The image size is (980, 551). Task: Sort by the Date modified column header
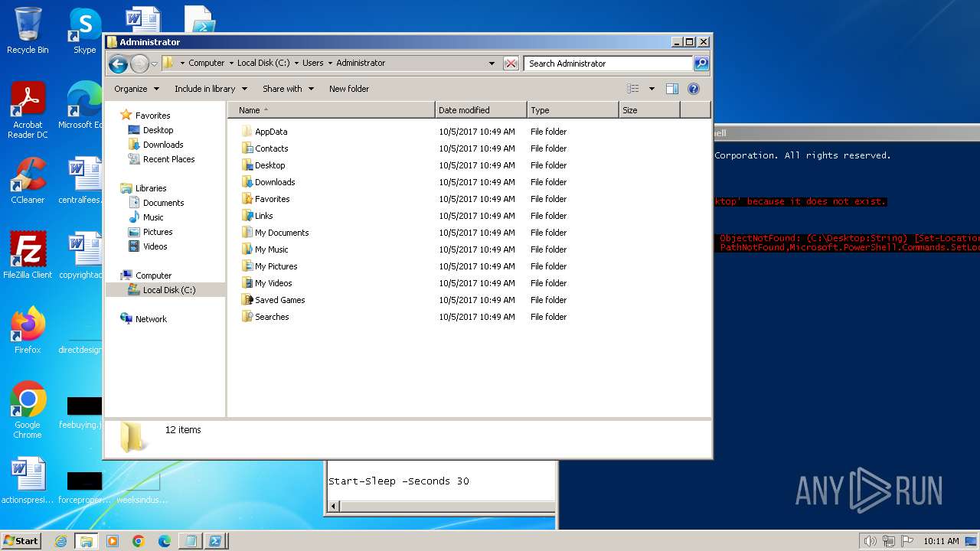[x=481, y=110]
